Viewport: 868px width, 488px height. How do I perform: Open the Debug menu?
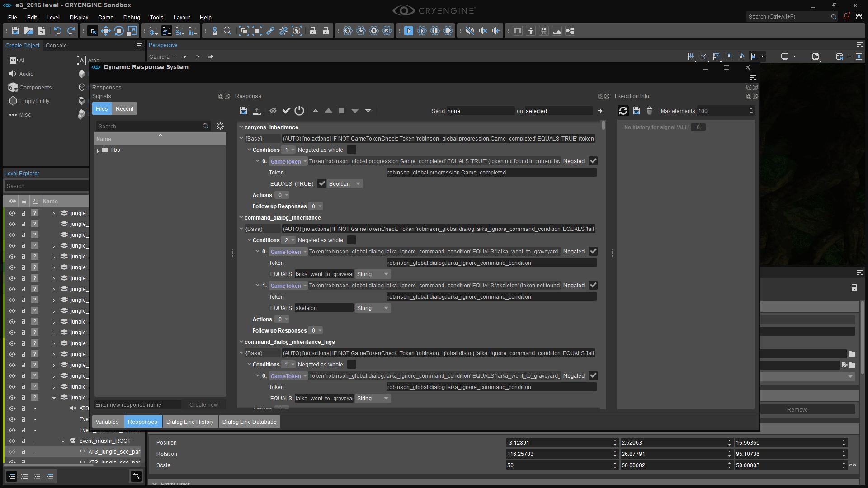pyautogui.click(x=132, y=17)
